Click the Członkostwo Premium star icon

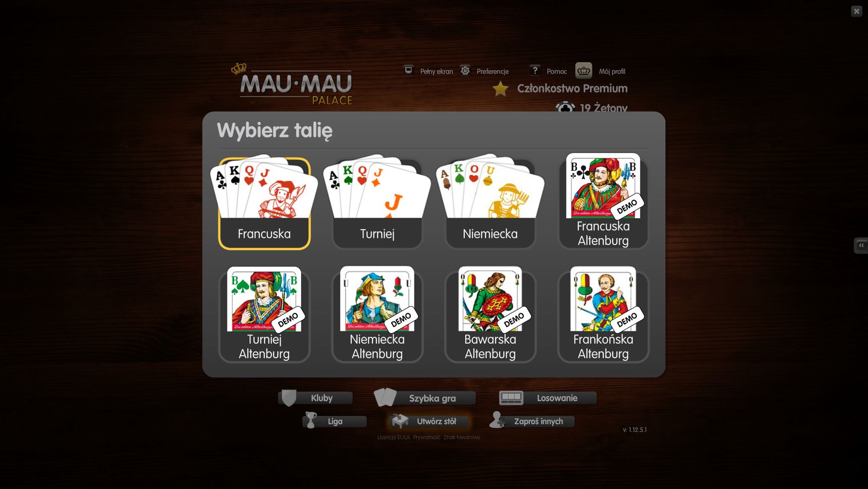500,88
